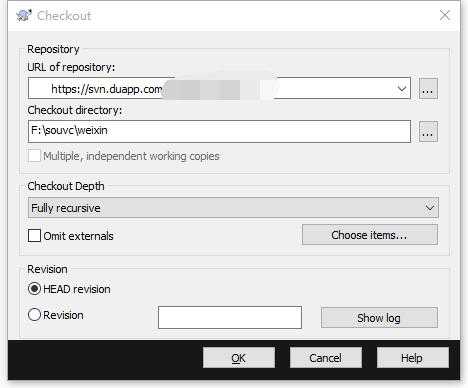This screenshot has height=388, width=468.
Task: Click the URL of repository field
Action: (219, 88)
